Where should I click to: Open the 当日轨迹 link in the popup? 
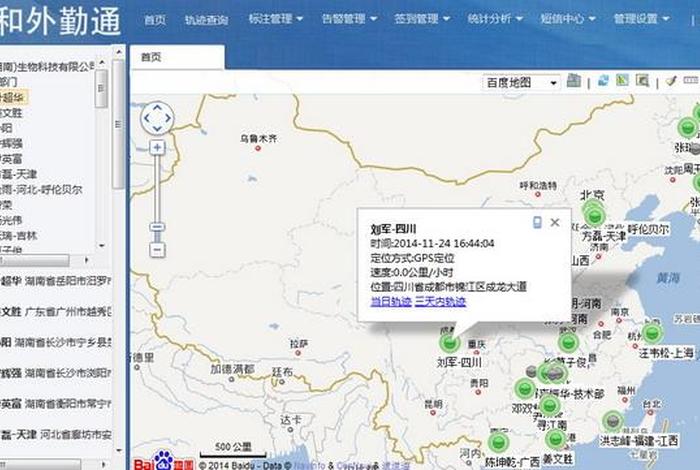(391, 302)
